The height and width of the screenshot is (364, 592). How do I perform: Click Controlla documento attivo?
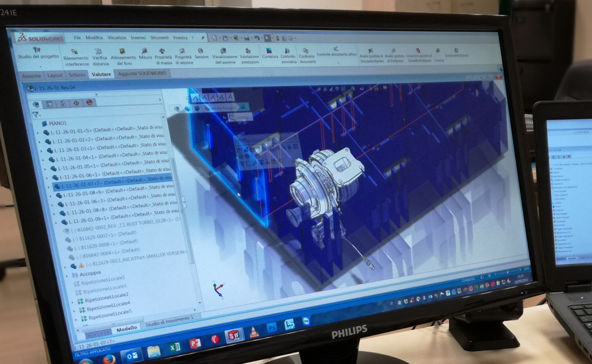[336, 52]
